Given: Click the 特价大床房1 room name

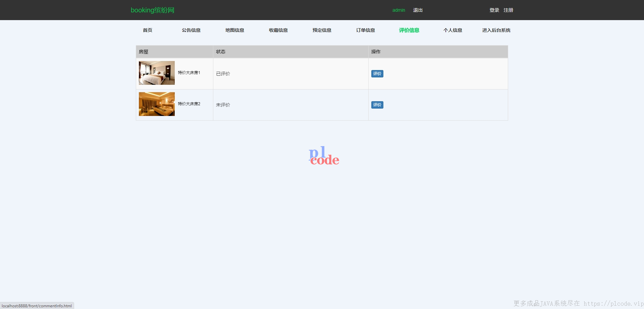Looking at the screenshot, I should (x=189, y=73).
